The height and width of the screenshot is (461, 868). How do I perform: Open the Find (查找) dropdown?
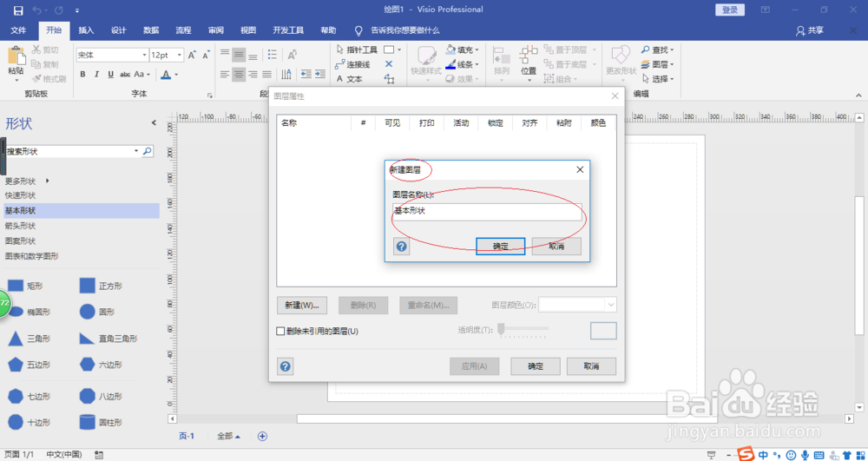(x=658, y=49)
